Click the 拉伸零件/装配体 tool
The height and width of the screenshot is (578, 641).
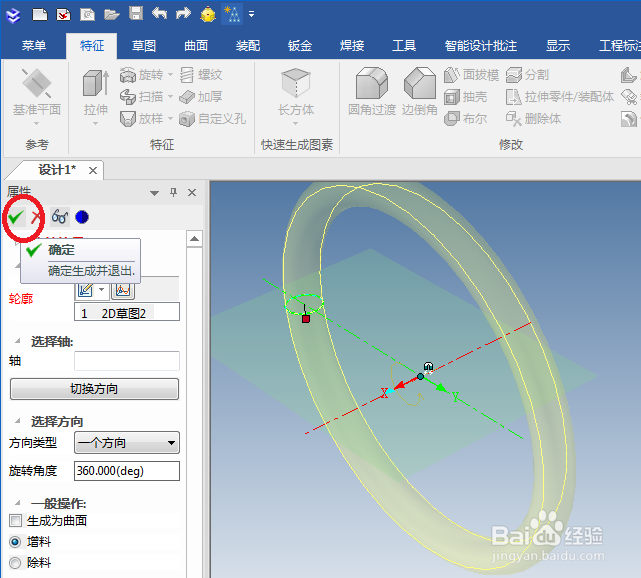tap(560, 97)
